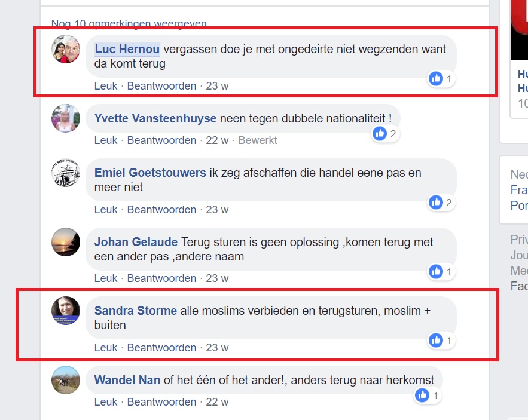This screenshot has height=420, width=528.
Task: Open Yvette Vansteenhuyse's profile name link
Action: pos(155,118)
